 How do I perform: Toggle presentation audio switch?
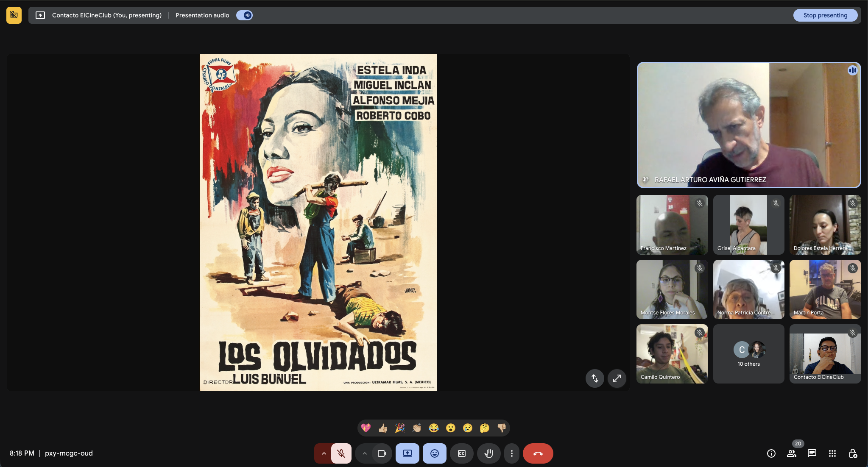[x=245, y=15]
